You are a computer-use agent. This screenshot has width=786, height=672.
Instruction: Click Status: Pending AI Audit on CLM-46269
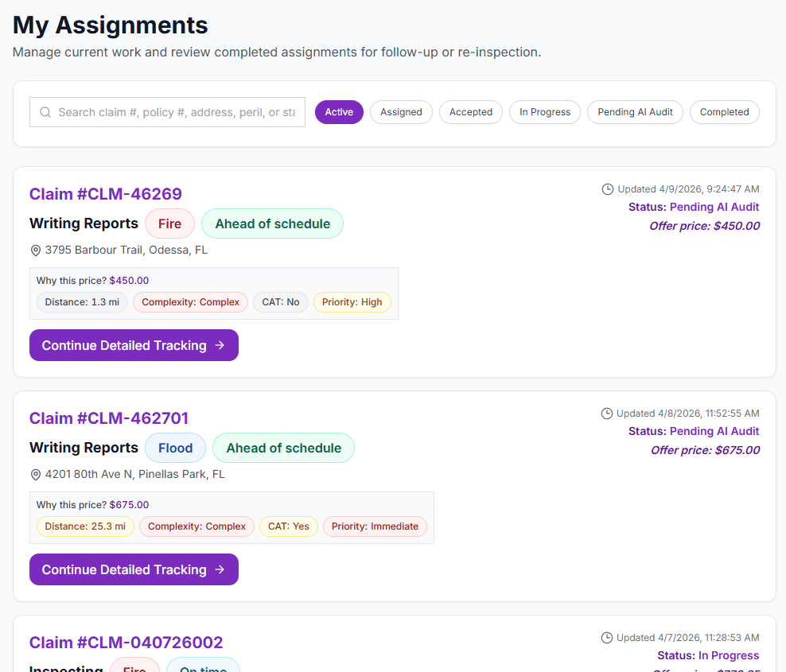coord(694,207)
